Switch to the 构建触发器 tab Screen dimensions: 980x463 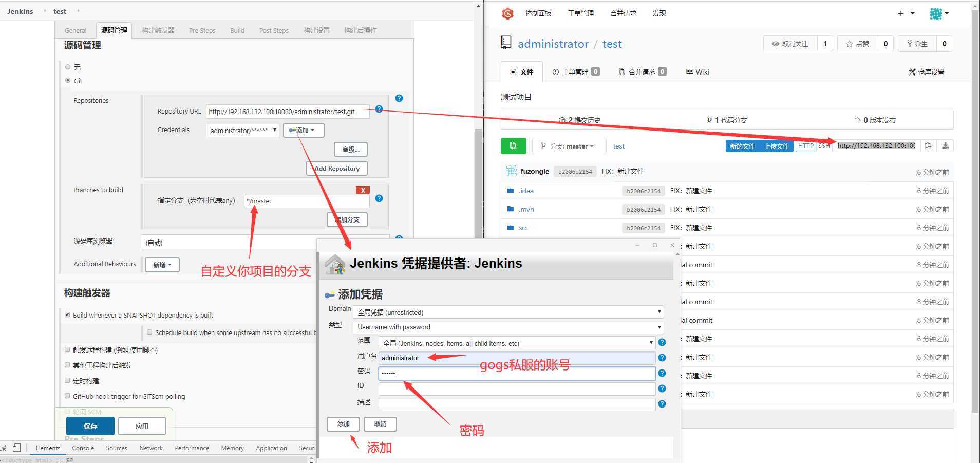tap(158, 30)
